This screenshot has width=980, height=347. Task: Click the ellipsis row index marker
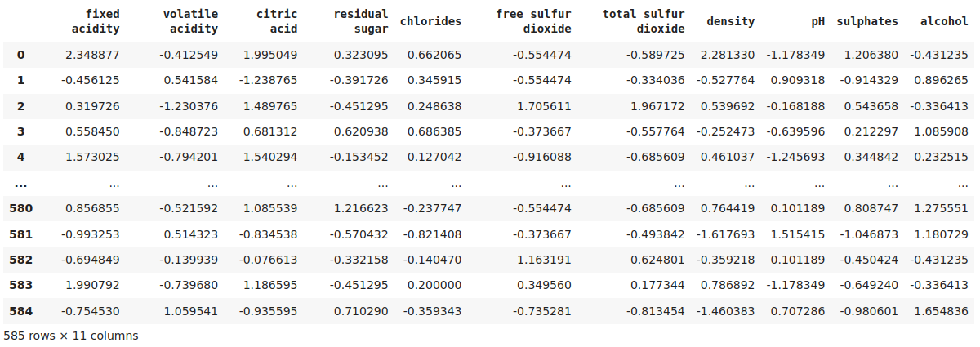21,184
